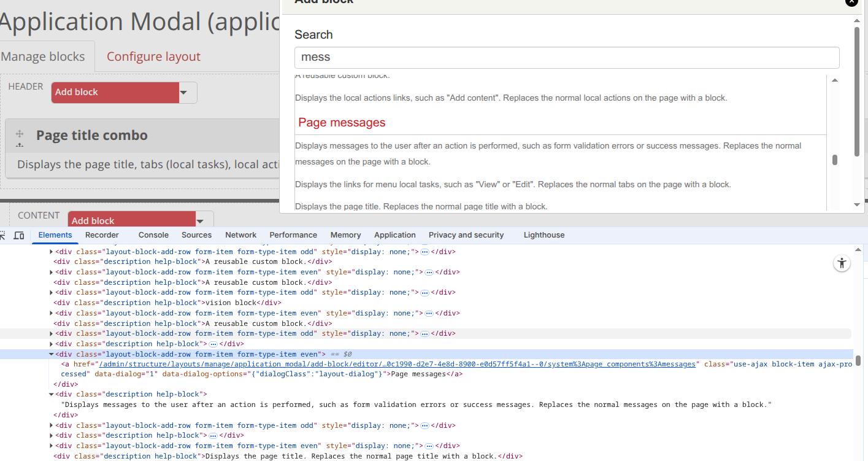Image resolution: width=868 pixels, height=461 pixels.
Task: Click the closing </div> after the anchor
Action: click(x=66, y=384)
